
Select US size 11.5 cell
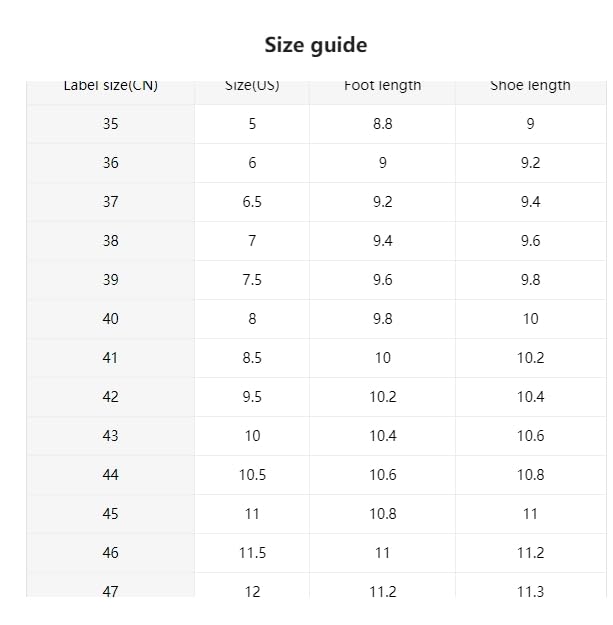[252, 553]
